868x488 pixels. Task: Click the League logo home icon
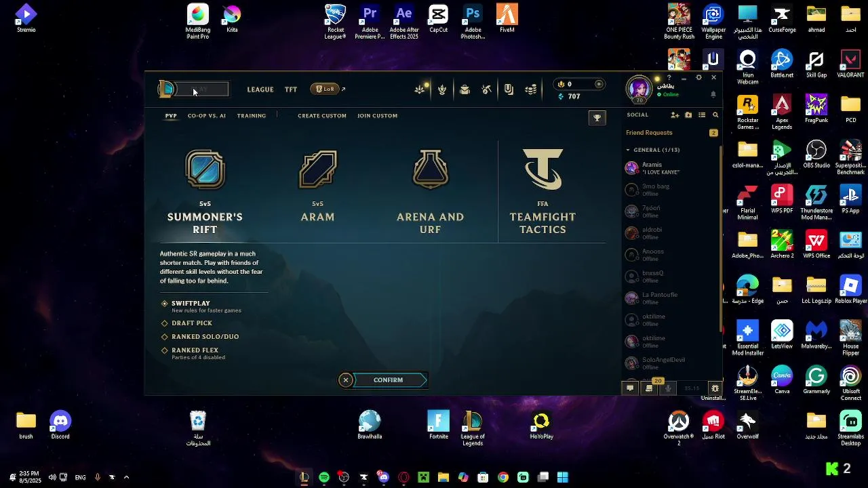166,89
